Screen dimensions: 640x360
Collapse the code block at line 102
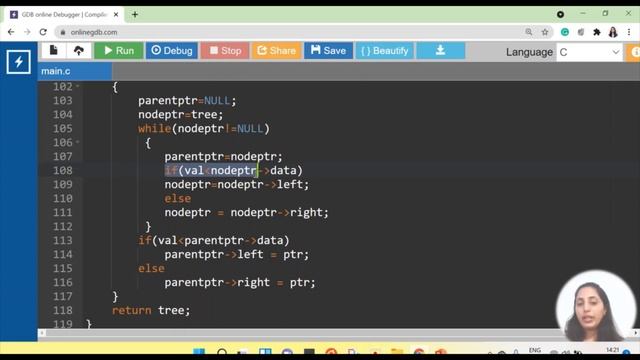tap(78, 86)
